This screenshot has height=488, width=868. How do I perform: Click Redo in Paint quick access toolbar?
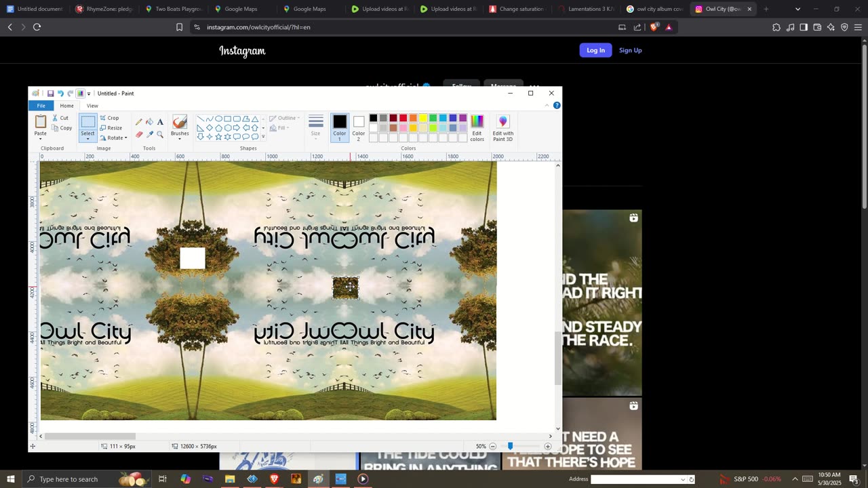(x=70, y=94)
